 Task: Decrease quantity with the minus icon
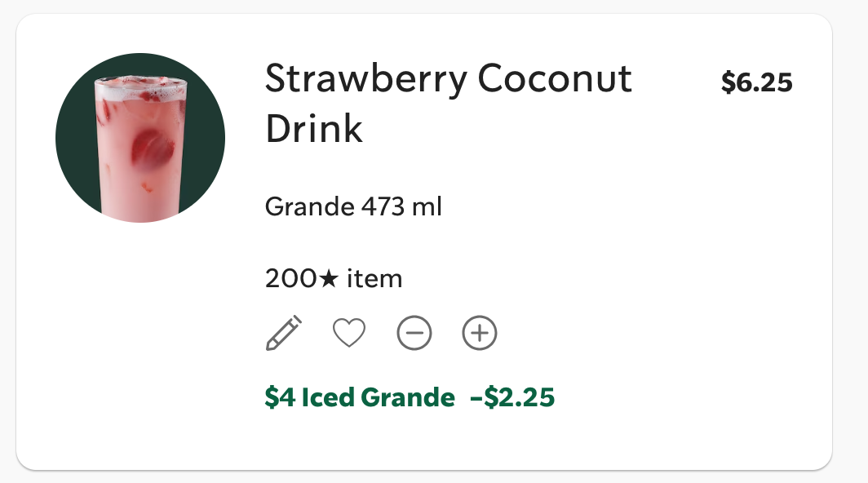[414, 333]
